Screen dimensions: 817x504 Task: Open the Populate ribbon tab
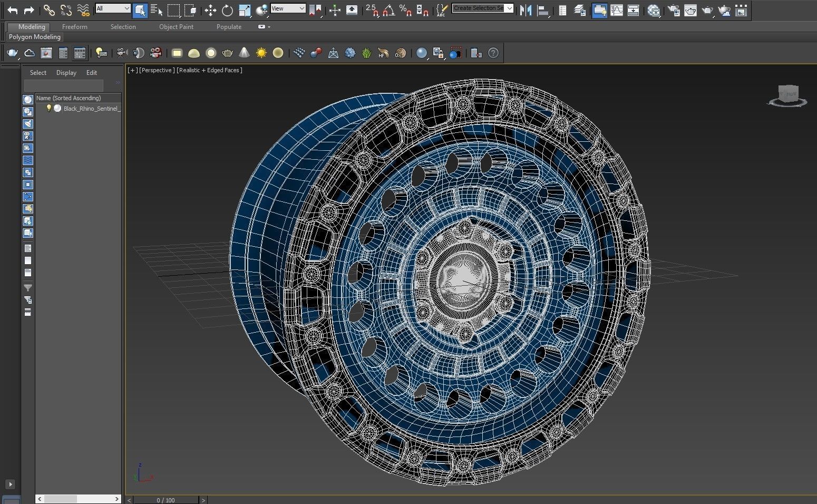coord(229,27)
